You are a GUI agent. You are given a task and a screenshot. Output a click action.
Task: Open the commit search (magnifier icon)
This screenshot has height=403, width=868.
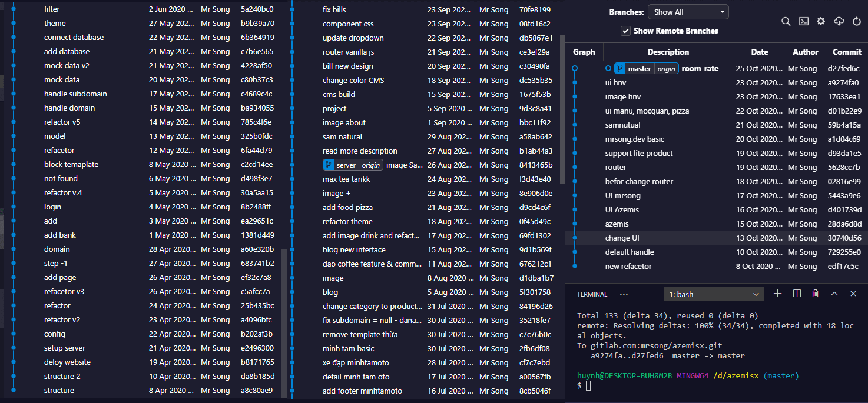click(786, 21)
